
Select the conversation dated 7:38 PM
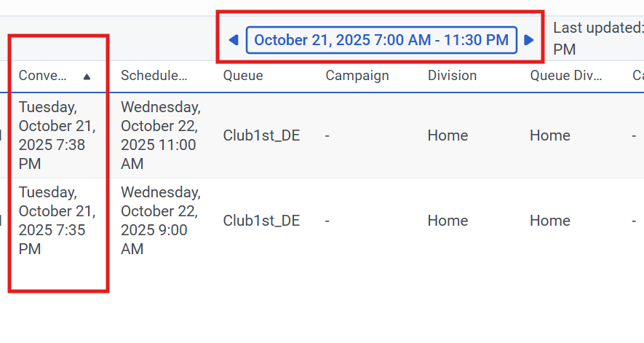pos(57,135)
